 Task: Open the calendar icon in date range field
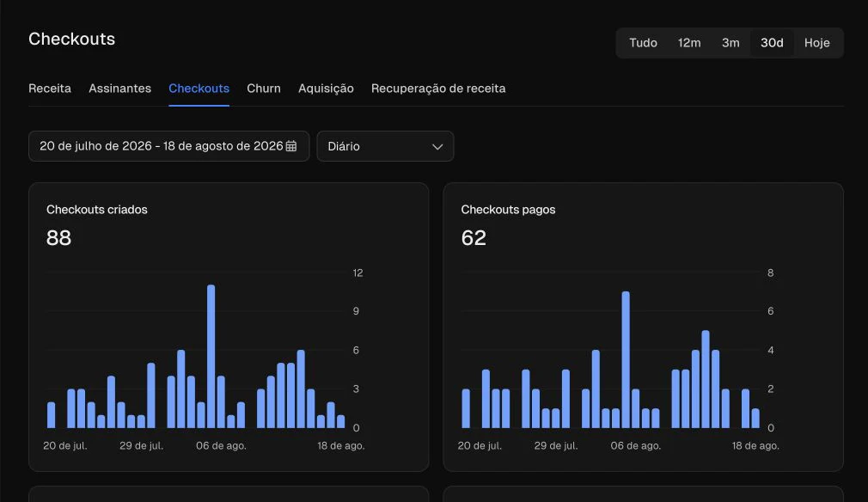[291, 146]
